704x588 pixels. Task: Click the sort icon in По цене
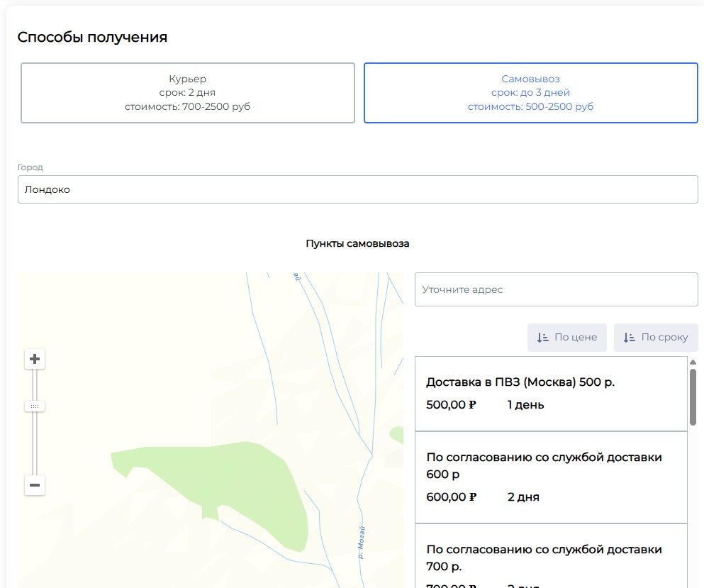543,338
